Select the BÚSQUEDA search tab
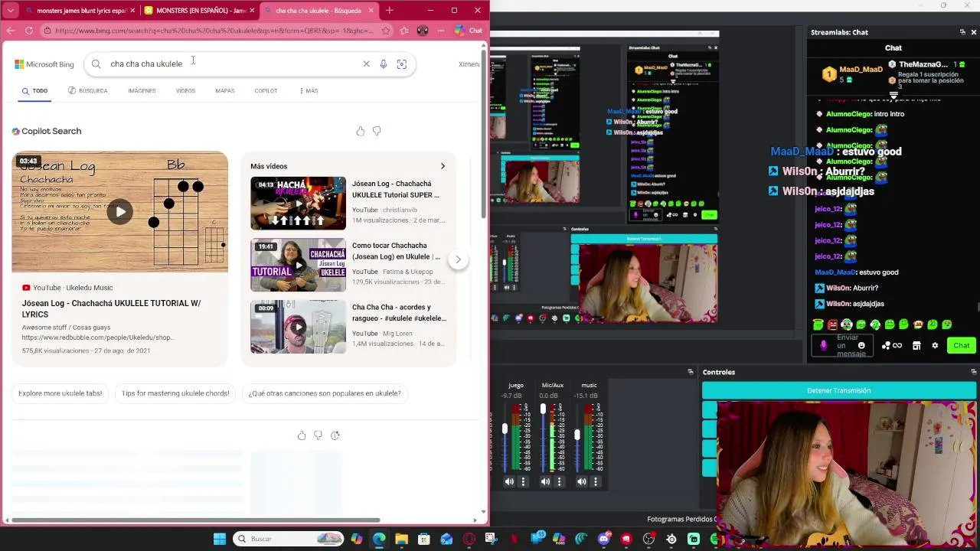The height and width of the screenshot is (551, 980). pos(87,90)
